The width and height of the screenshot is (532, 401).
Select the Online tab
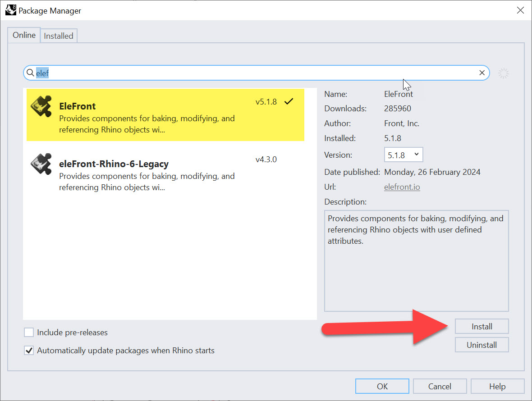pos(24,35)
